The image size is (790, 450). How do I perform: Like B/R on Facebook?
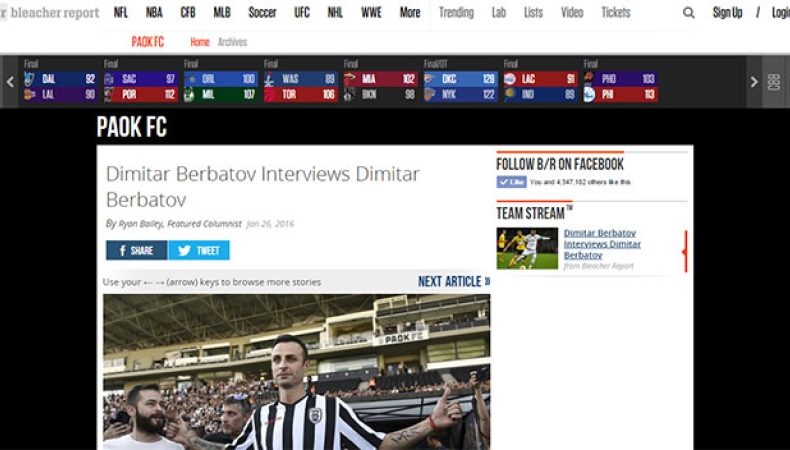[x=511, y=182]
